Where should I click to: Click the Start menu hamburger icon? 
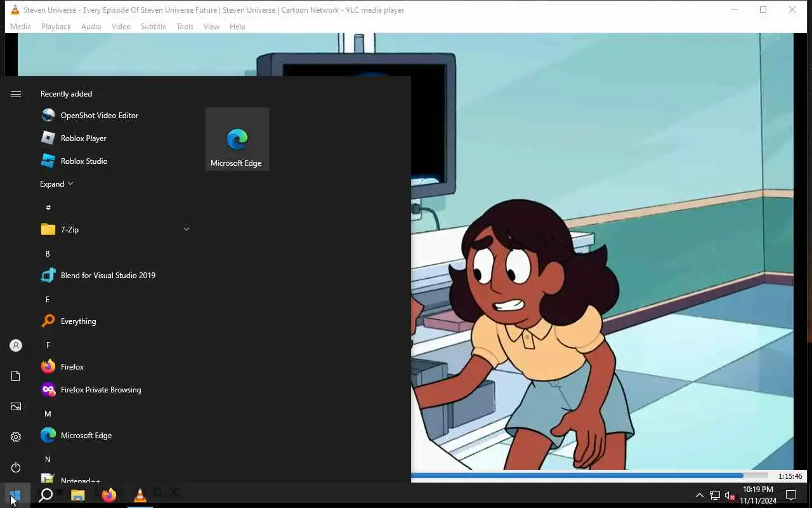(16, 94)
